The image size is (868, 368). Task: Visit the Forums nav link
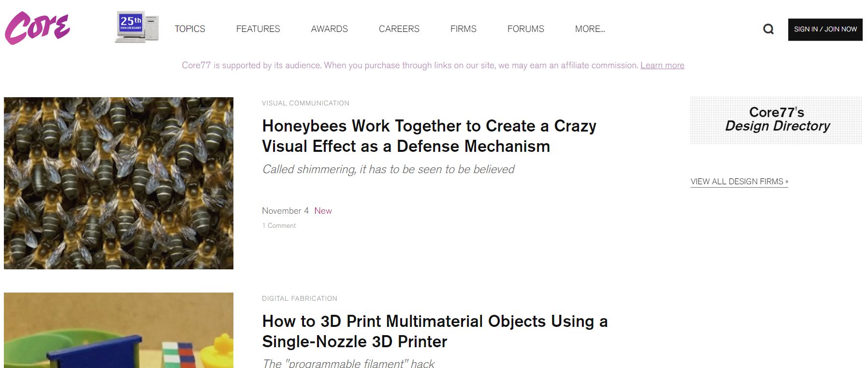point(525,29)
